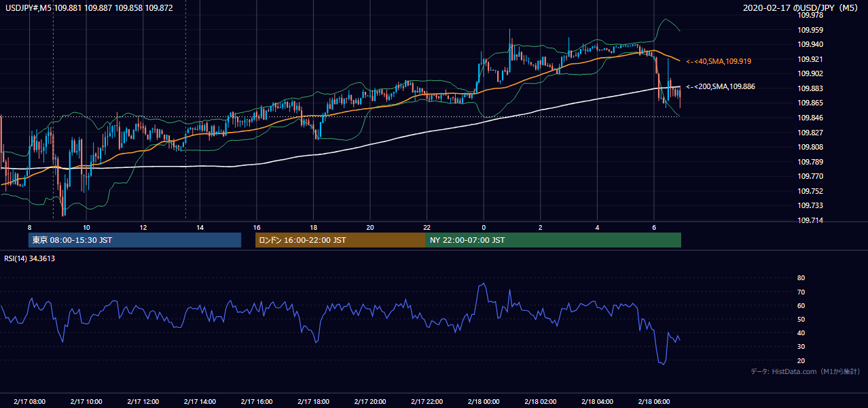Click the RSI axis level 50
This screenshot has width=868, height=408.
click(801, 319)
